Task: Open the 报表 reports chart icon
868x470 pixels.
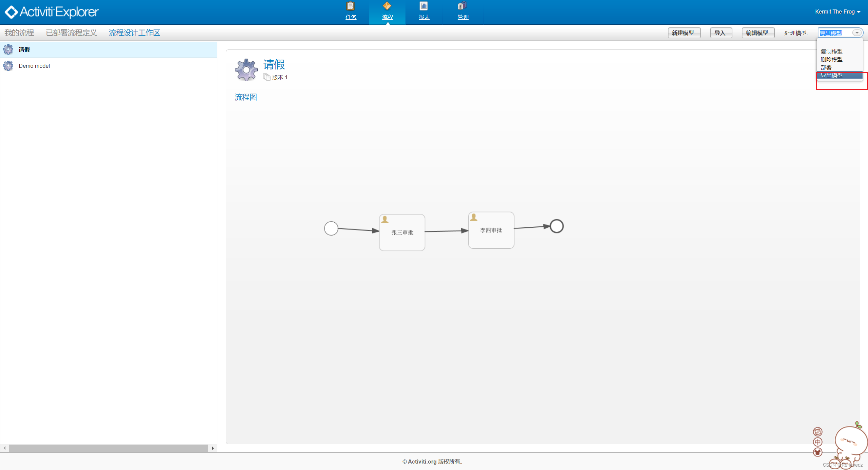Action: click(x=424, y=6)
